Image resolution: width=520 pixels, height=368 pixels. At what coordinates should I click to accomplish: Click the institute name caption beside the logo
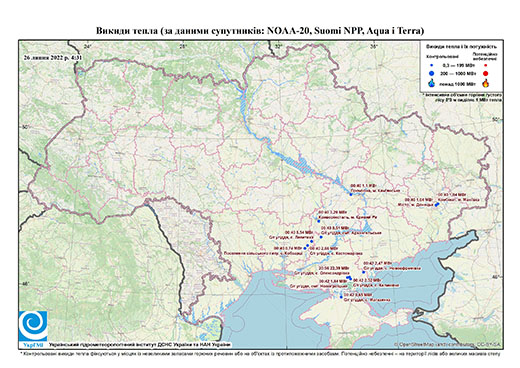[140, 345]
